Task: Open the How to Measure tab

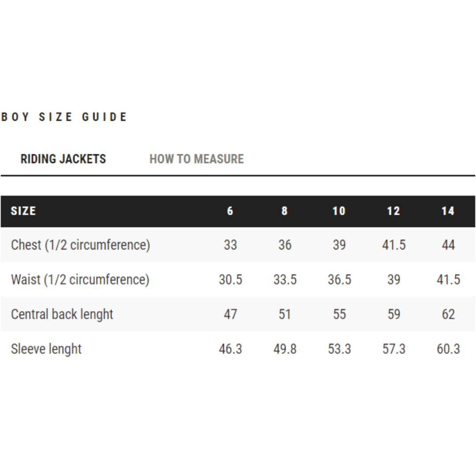Action: (x=197, y=159)
